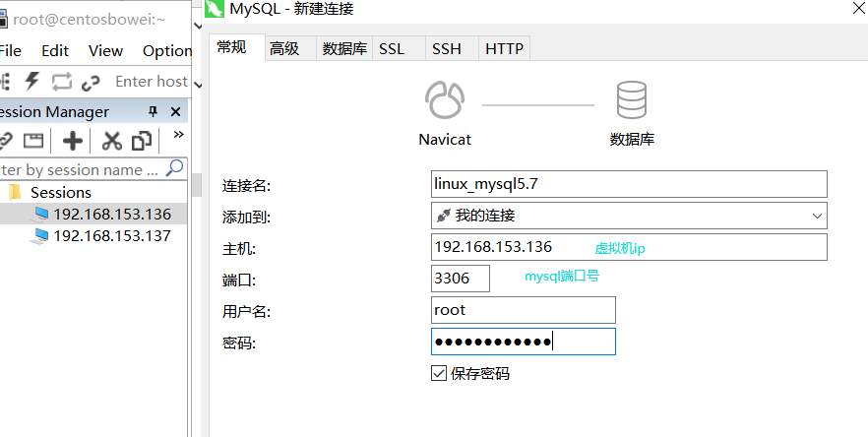
Task: Expand the Session Manager toolbar overflow chevron
Action: [178, 135]
